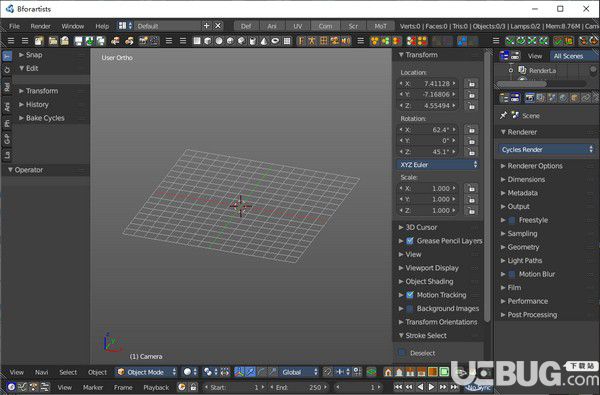Click the Open file folder icon
This screenshot has width=600, height=395.
click(53, 41)
